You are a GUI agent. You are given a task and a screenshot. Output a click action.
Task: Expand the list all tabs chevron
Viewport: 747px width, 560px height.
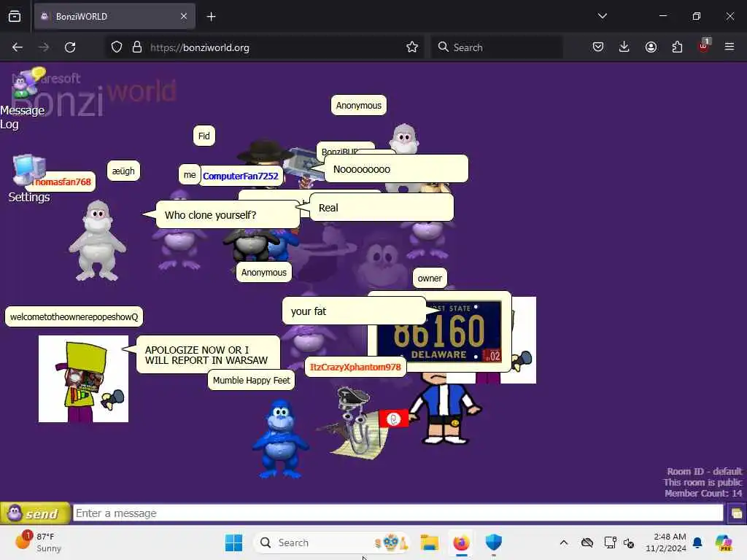tap(602, 16)
